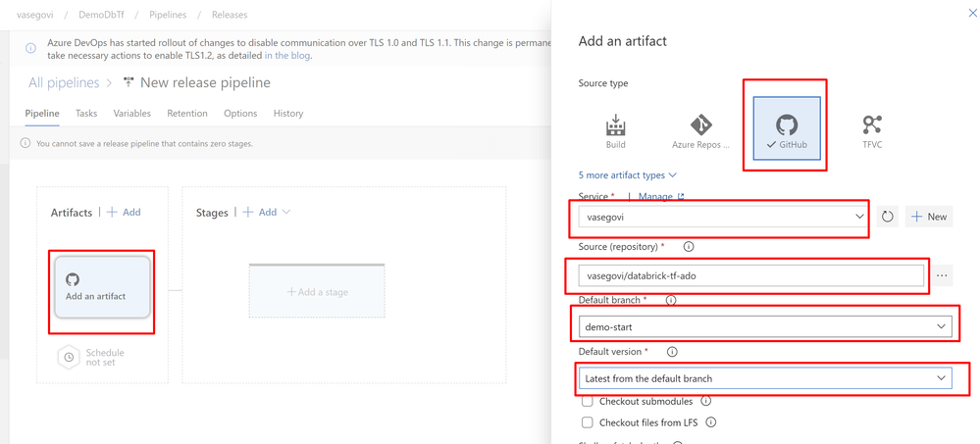Screen dimensions: 980x444
Task: Switch to the Pipeline tab
Action: 42,114
